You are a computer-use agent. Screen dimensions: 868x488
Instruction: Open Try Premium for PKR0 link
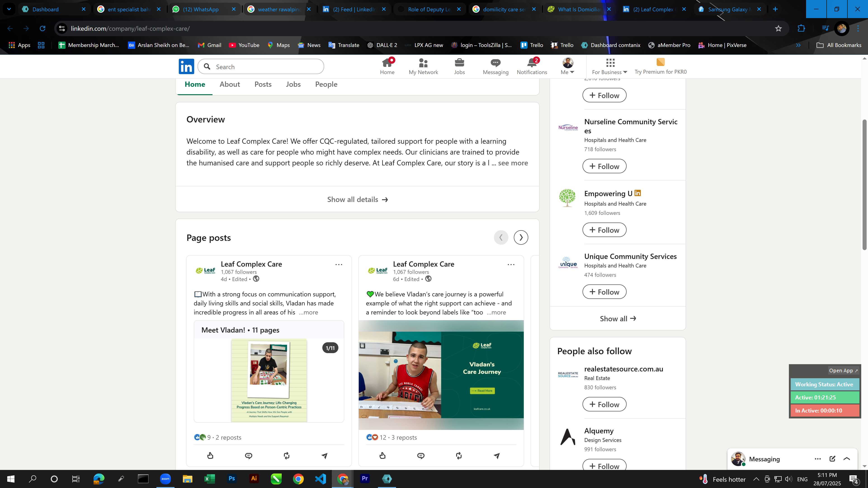[x=660, y=66]
